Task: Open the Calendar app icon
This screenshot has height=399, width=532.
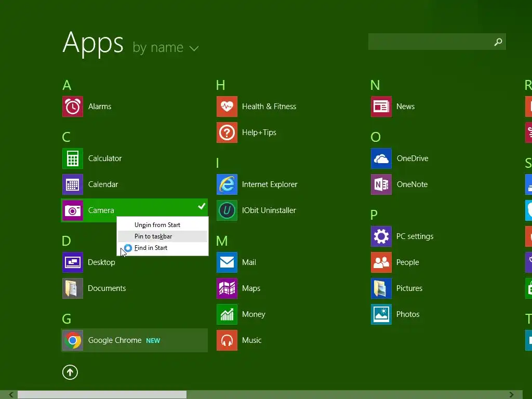Action: [x=73, y=184]
